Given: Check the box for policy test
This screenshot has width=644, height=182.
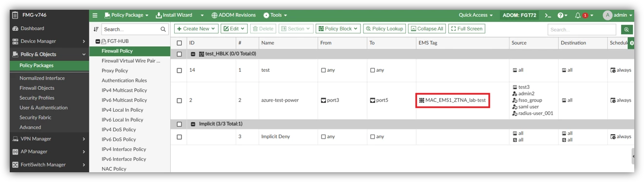Looking at the screenshot, I should (x=179, y=70).
